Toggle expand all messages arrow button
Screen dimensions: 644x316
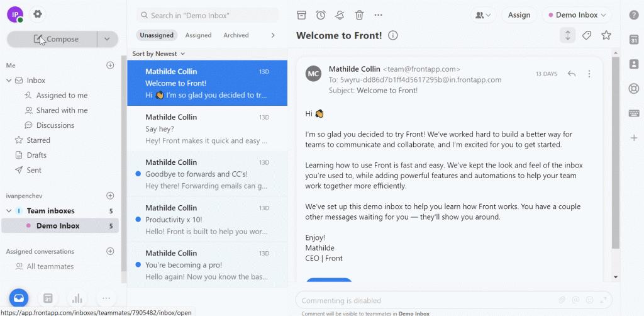tap(568, 35)
